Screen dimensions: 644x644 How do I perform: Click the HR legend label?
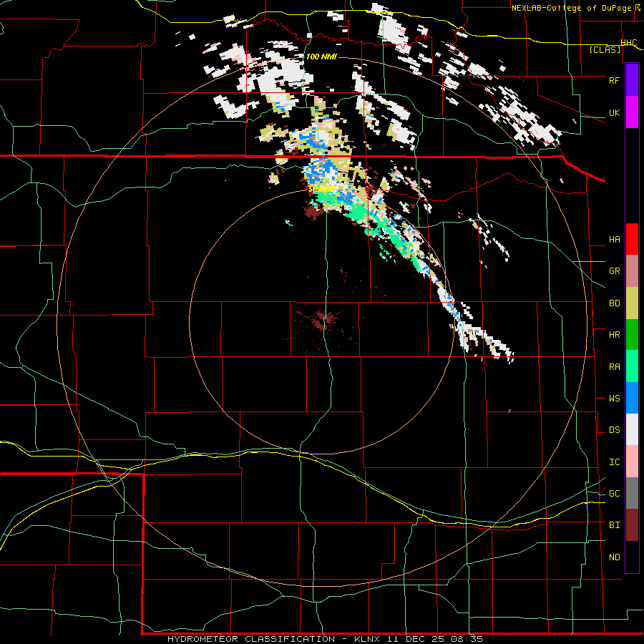(x=614, y=334)
